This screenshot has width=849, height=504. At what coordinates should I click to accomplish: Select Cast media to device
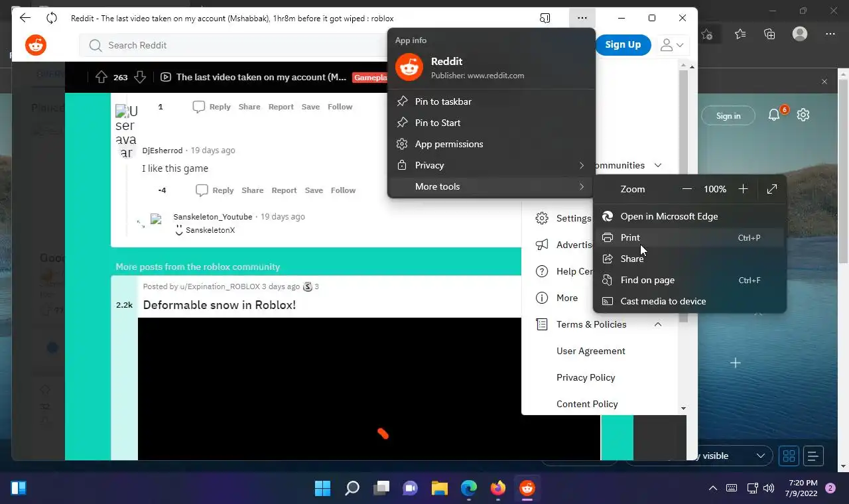690,301
